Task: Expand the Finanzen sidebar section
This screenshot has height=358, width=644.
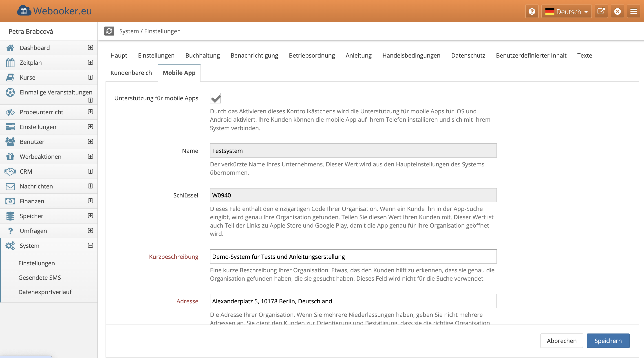Action: pyautogui.click(x=90, y=201)
